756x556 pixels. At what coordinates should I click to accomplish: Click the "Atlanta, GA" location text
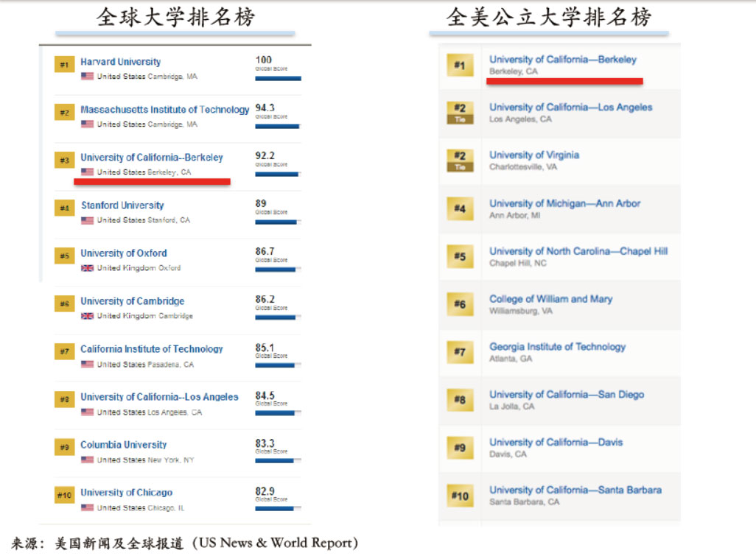(511, 359)
